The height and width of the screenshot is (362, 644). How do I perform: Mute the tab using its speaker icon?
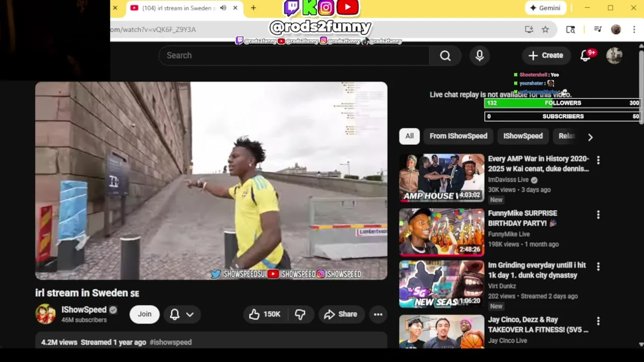pyautogui.click(x=223, y=8)
